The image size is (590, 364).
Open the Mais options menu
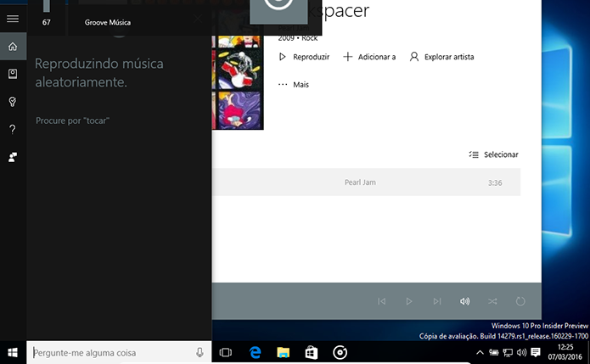294,85
